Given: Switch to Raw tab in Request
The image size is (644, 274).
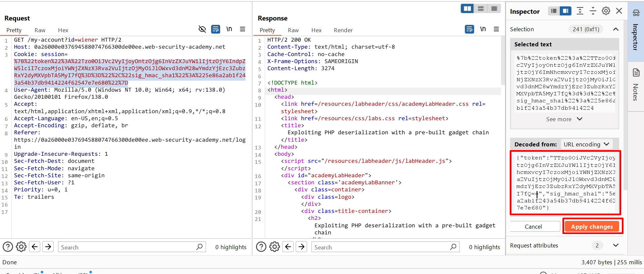Looking at the screenshot, I should [x=40, y=30].
